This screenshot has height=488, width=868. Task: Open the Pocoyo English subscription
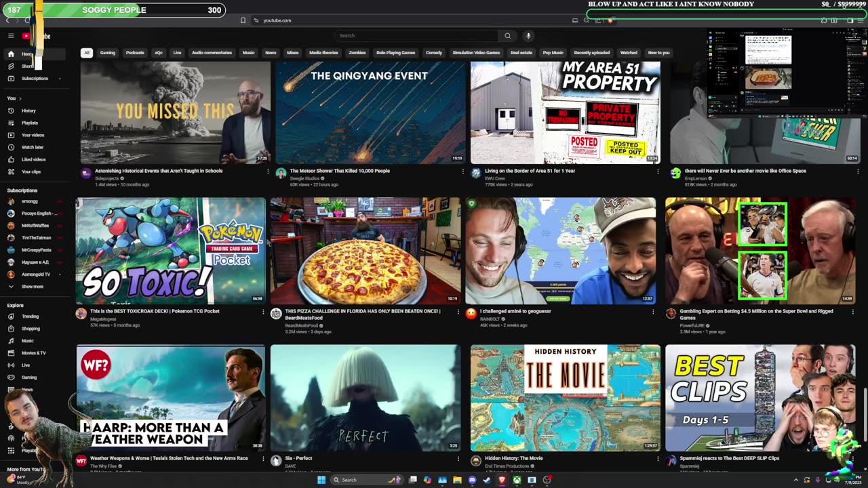click(x=37, y=213)
